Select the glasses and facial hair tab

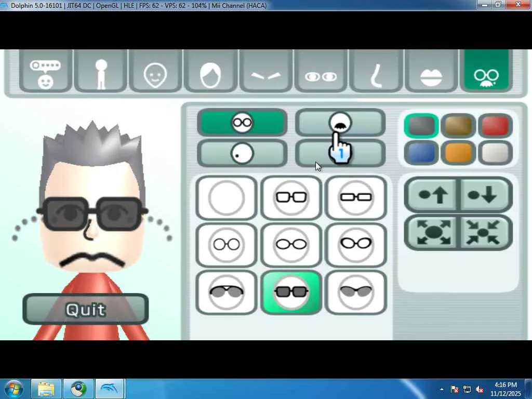[x=486, y=71]
